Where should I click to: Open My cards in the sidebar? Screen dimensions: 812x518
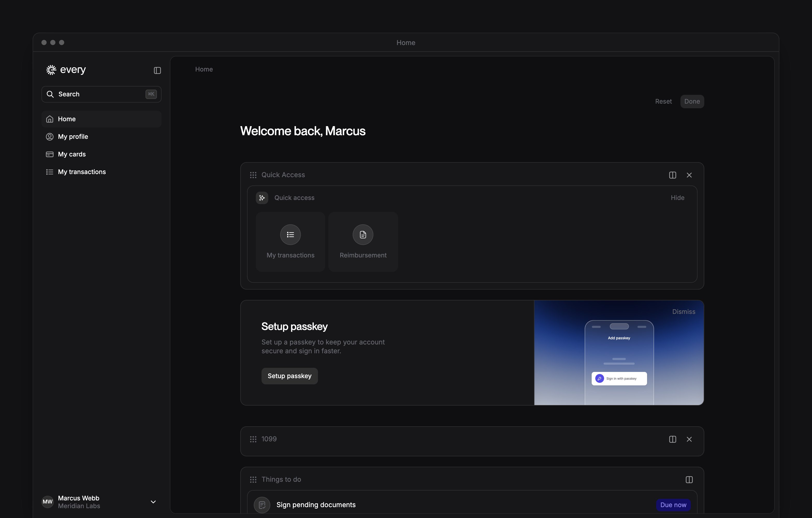point(102,154)
